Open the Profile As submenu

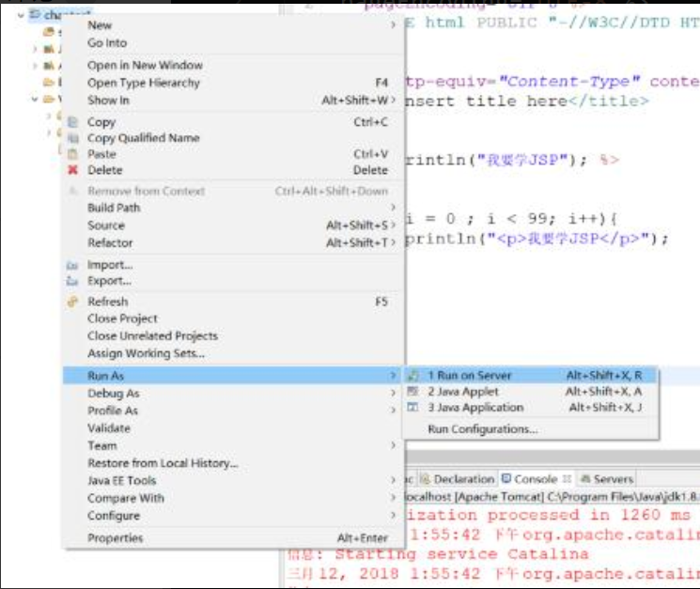click(233, 411)
